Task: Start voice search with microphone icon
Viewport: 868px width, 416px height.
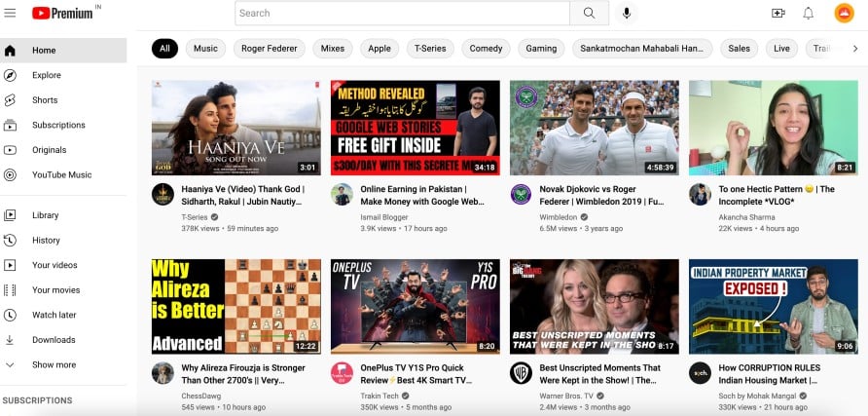Action: [x=626, y=13]
